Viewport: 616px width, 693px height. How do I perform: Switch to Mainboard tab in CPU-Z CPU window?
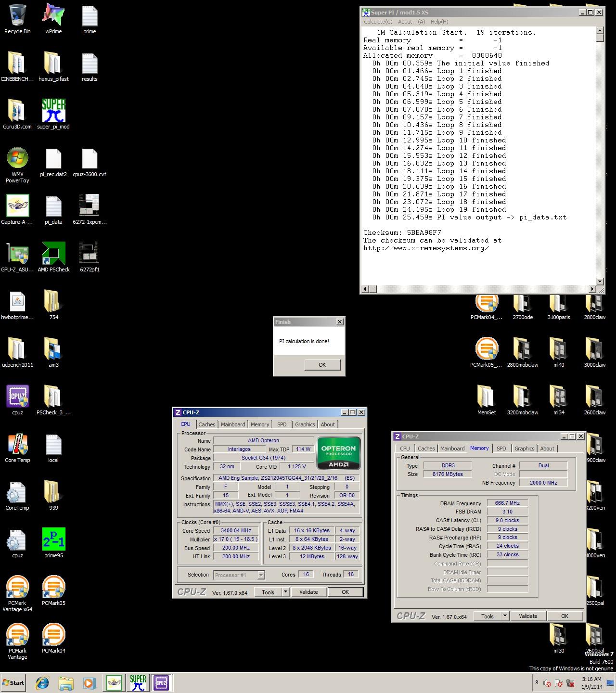[233, 424]
